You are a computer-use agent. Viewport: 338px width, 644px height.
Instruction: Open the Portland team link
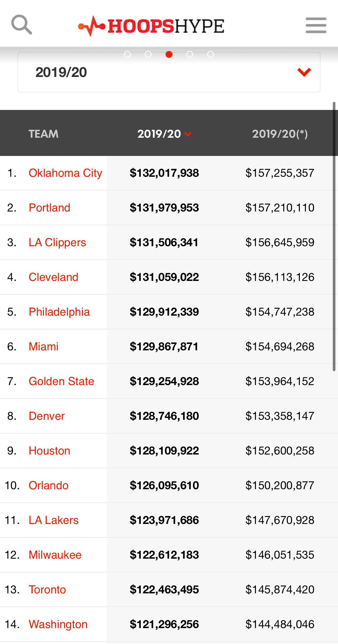click(49, 208)
